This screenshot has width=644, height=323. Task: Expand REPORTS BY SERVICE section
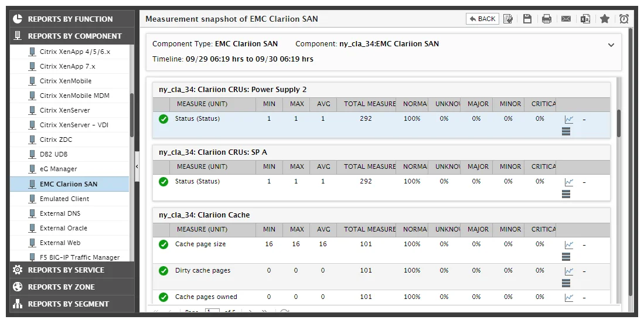pos(72,270)
